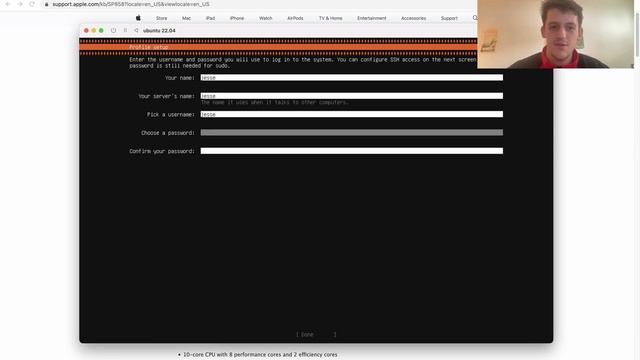Click the 'Pick a username' field
Image resolution: width=640 pixels, height=360 pixels.
pyautogui.click(x=351, y=114)
